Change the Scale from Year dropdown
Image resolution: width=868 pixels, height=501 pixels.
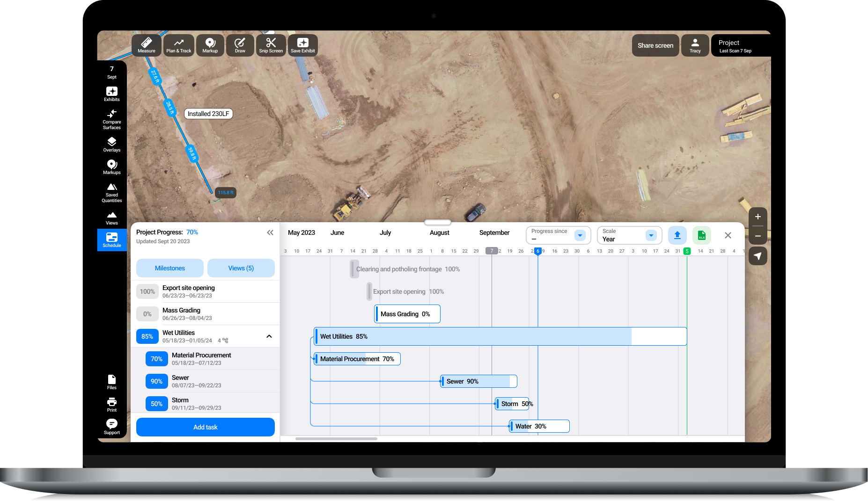(651, 235)
